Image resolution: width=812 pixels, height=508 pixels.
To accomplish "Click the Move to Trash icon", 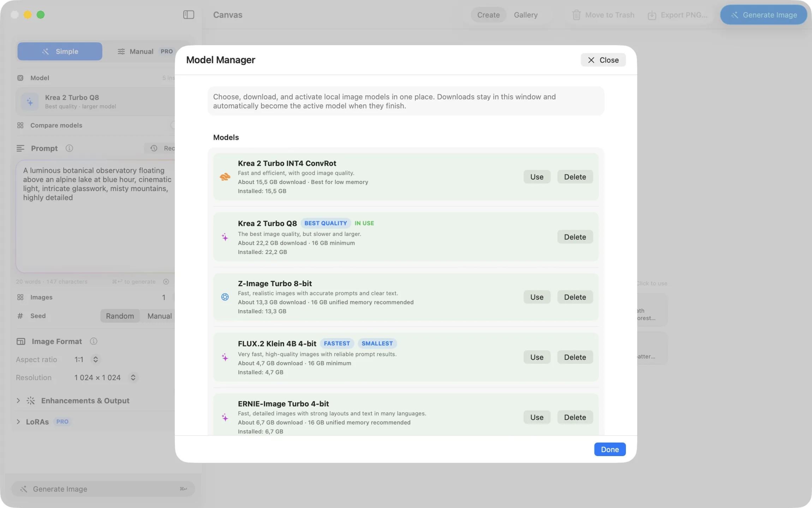I will 576,15.
